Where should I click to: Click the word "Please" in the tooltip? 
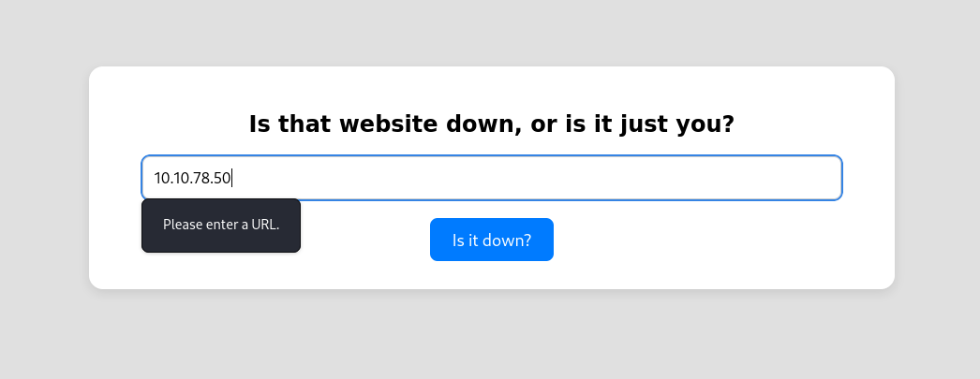pos(182,226)
